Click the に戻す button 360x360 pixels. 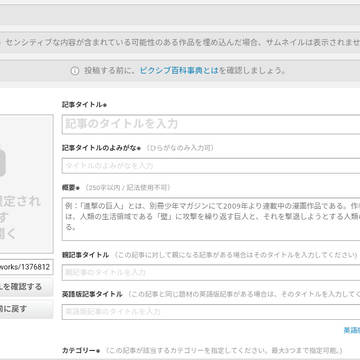[x=26, y=309]
